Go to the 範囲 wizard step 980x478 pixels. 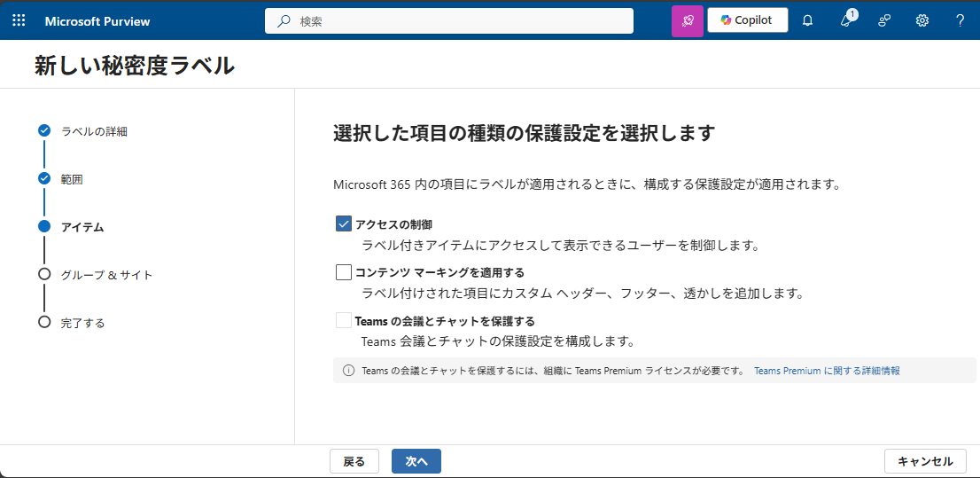pyautogui.click(x=72, y=179)
